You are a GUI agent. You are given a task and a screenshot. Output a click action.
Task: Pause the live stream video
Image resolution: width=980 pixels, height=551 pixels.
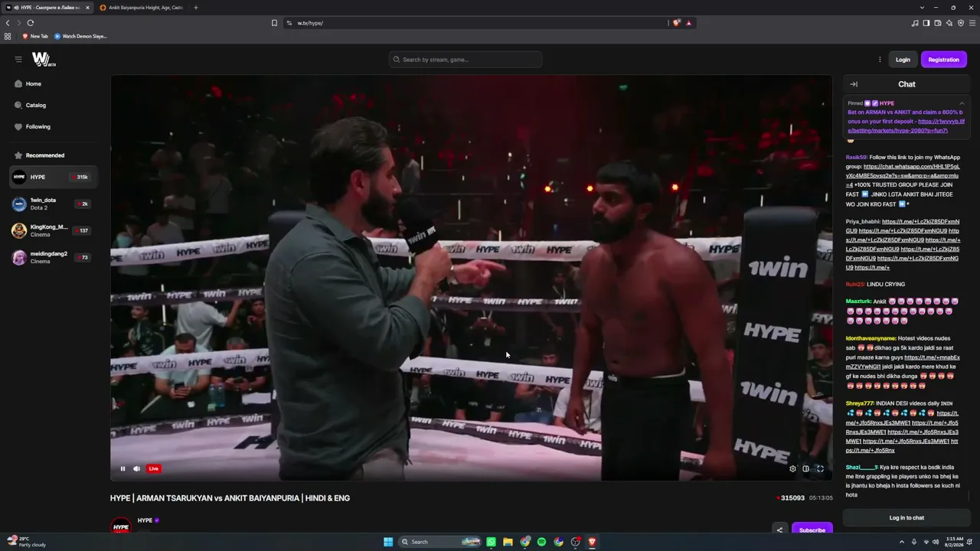[122, 468]
